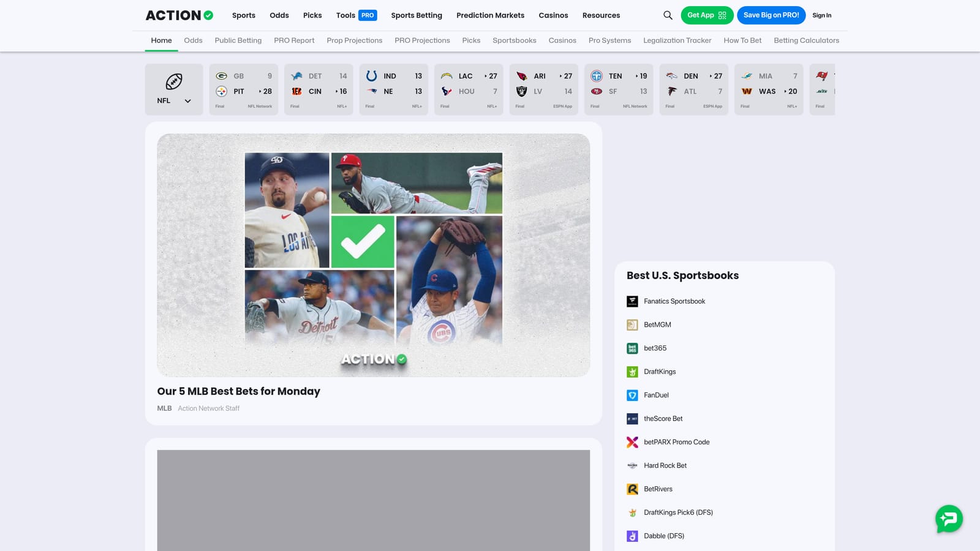This screenshot has width=980, height=551.
Task: Click the Commanders logo next to WAS
Action: [747, 91]
